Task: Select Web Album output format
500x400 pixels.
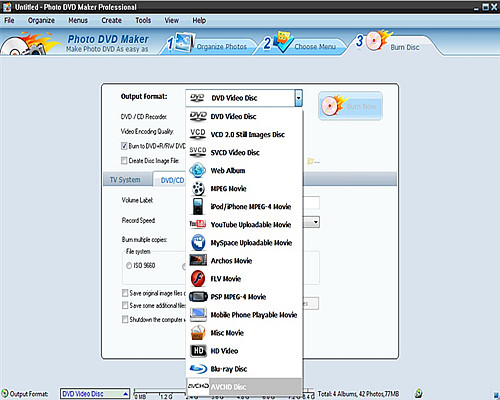Action: tap(244, 170)
